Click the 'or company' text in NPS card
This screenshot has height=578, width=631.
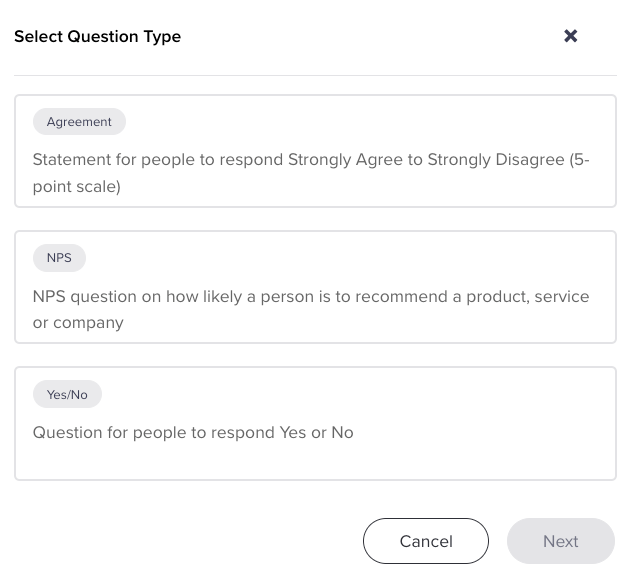[x=78, y=323]
